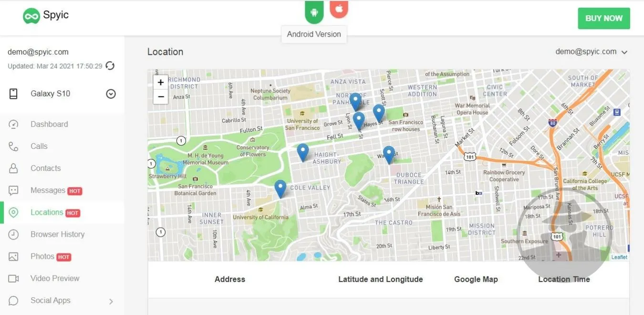Click the Browser History clock icon
644x315 pixels.
[13, 234]
